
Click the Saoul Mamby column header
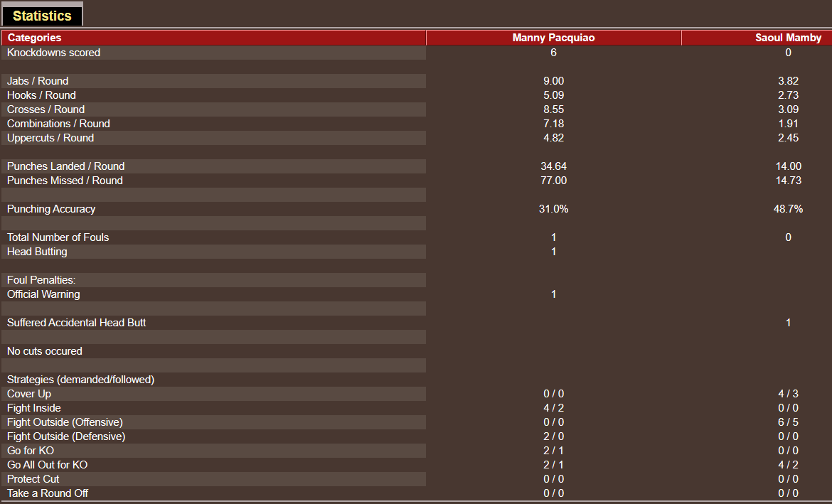pos(788,38)
